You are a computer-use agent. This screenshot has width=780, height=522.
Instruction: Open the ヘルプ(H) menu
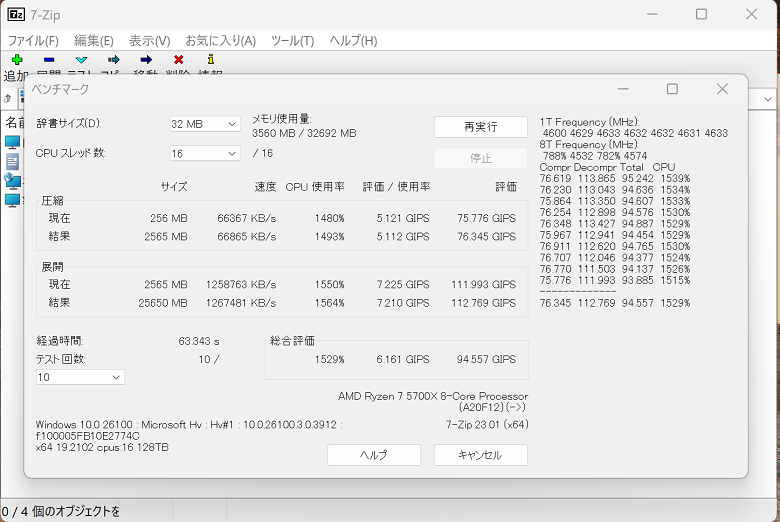(353, 41)
